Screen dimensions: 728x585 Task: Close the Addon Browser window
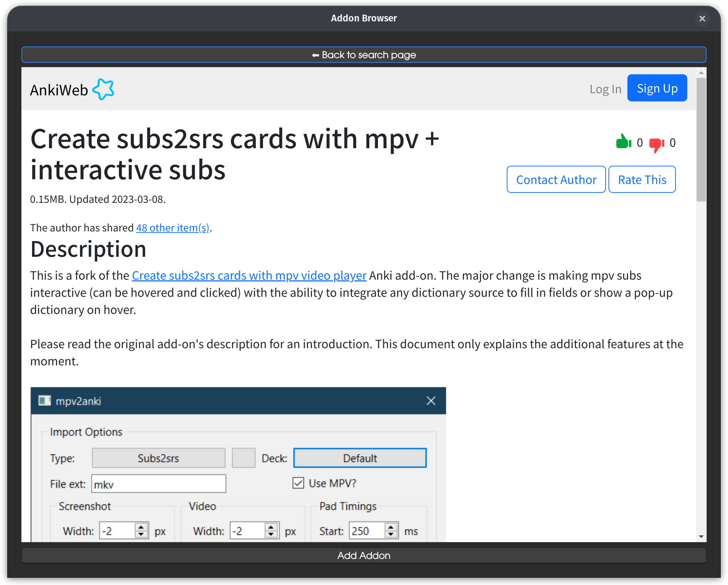click(x=702, y=19)
